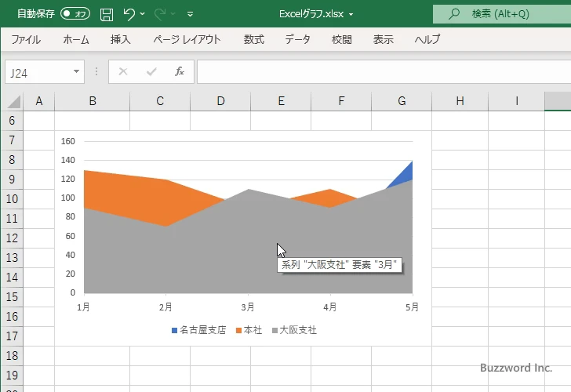Image resolution: width=571 pixels, height=392 pixels.
Task: Switch to the ページ レイアウト tab
Action: pos(187,39)
